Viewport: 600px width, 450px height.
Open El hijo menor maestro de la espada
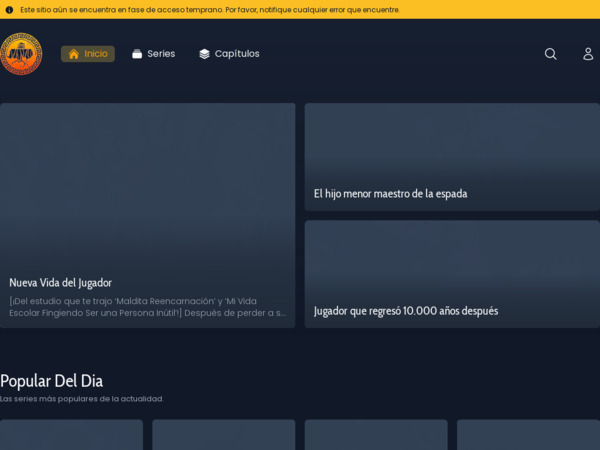pos(390,194)
